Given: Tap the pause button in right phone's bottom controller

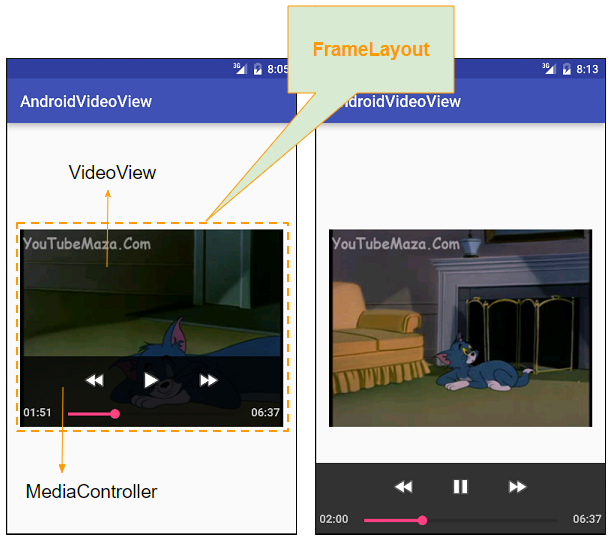Looking at the screenshot, I should (x=460, y=487).
